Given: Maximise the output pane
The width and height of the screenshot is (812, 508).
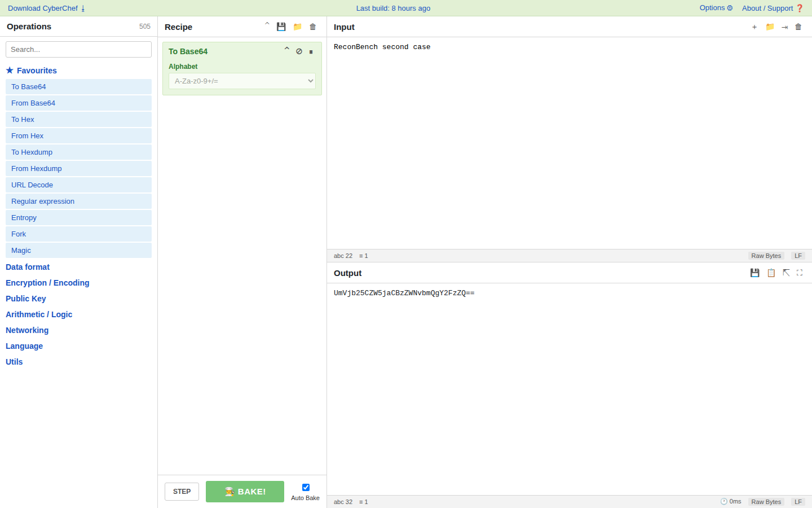Looking at the screenshot, I should tap(800, 273).
